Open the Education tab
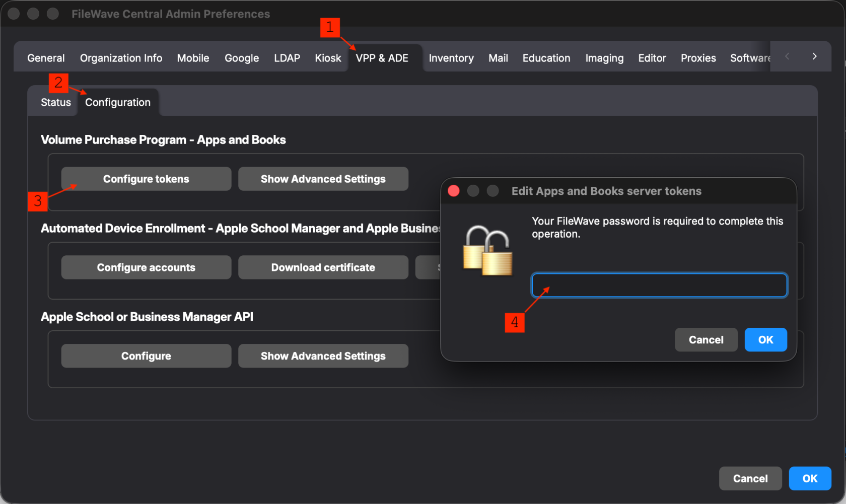The height and width of the screenshot is (504, 846). click(546, 58)
